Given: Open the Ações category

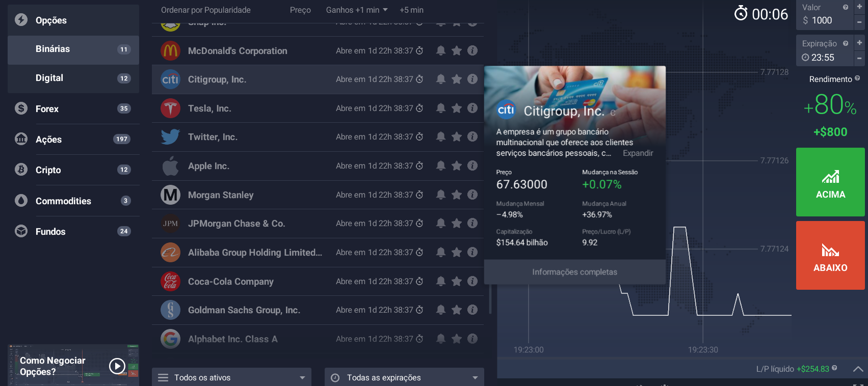Looking at the screenshot, I should point(73,139).
